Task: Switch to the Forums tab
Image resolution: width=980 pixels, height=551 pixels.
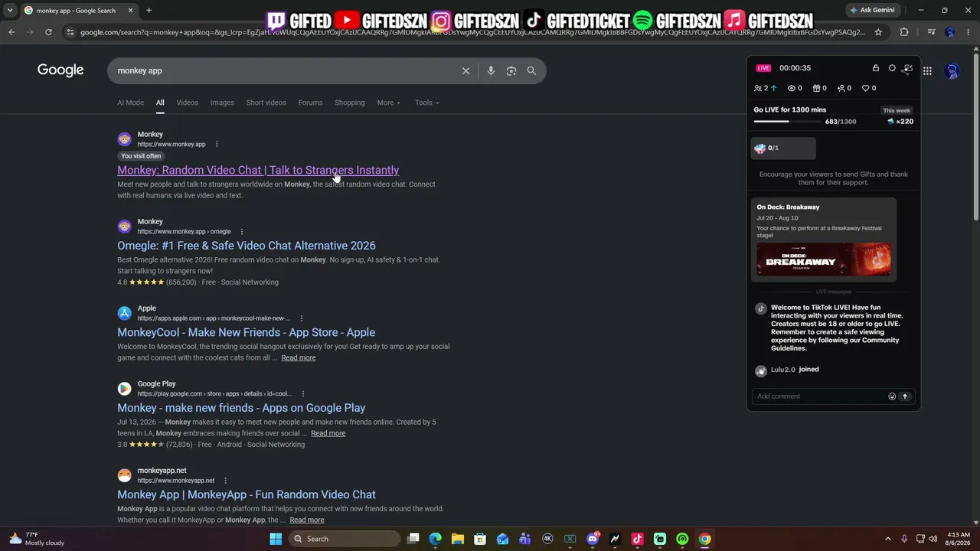Action: (x=310, y=103)
